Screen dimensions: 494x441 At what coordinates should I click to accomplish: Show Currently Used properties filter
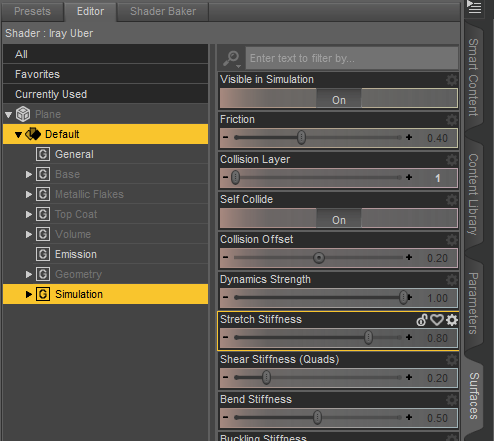pos(105,94)
